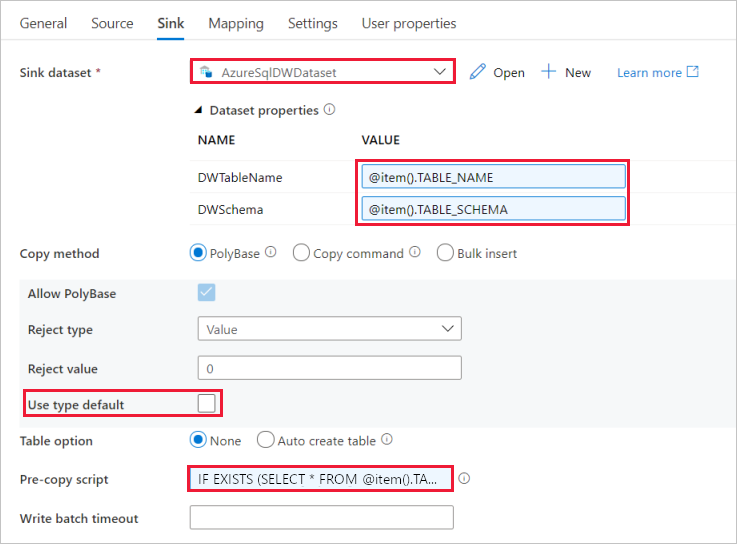Screen dimensions: 737x544
Task: Edit the DWSchema value field
Action: (x=493, y=209)
